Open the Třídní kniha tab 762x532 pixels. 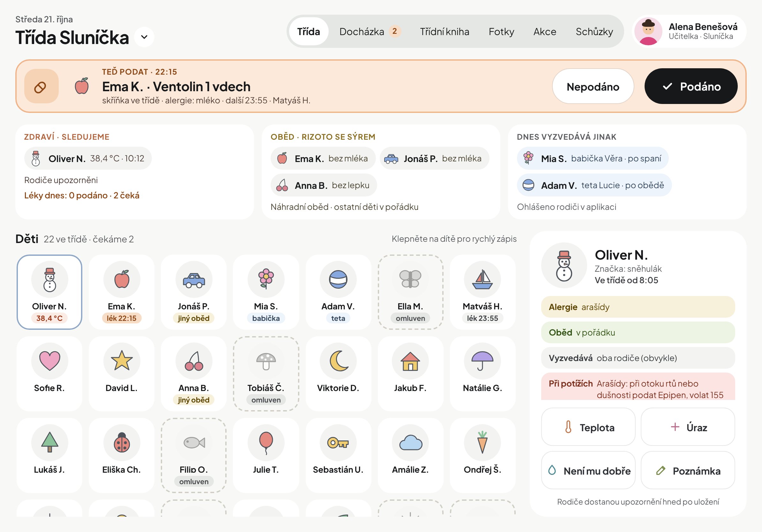(x=444, y=32)
